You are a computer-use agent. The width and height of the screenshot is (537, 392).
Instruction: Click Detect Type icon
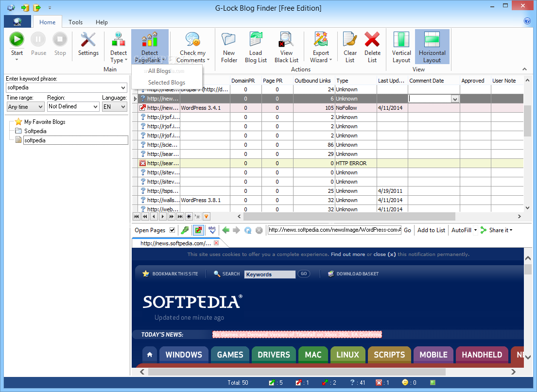119,40
